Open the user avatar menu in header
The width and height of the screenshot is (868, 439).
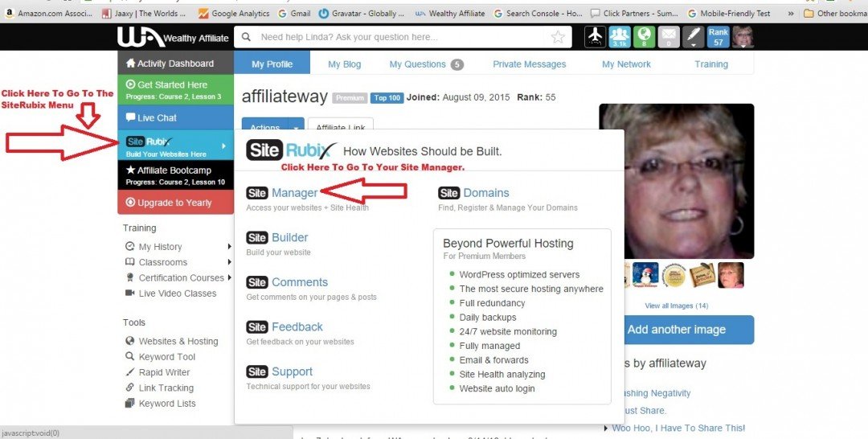pos(743,37)
